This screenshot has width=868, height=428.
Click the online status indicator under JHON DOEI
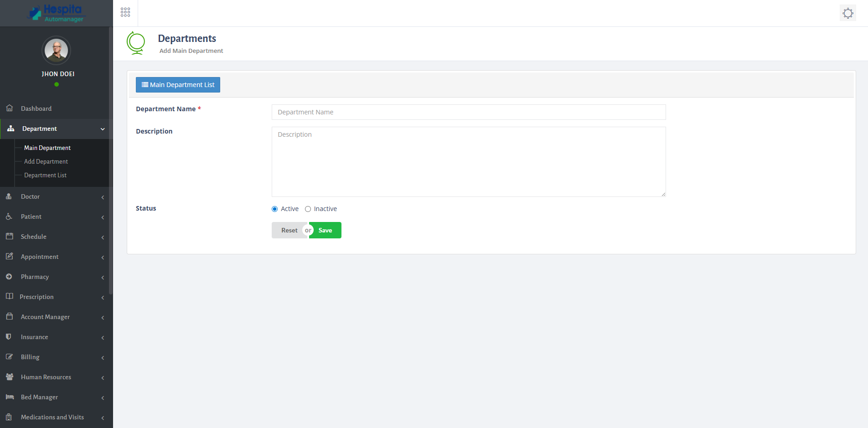click(57, 84)
